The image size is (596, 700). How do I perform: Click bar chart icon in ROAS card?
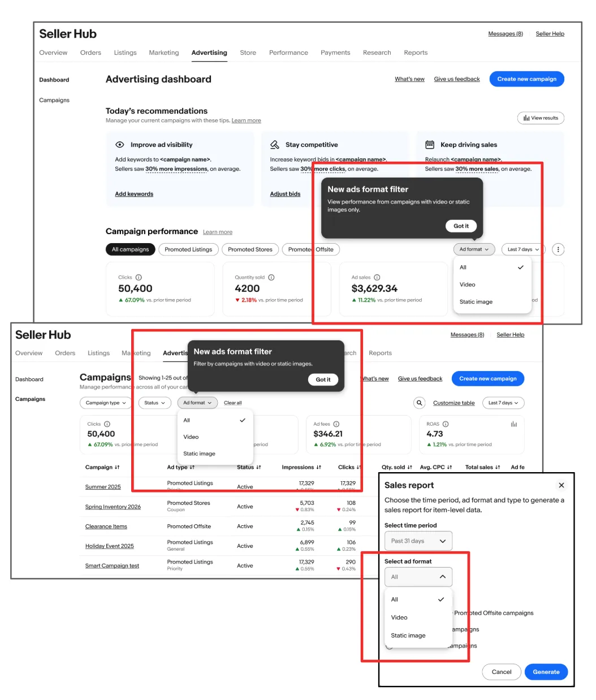(x=513, y=424)
